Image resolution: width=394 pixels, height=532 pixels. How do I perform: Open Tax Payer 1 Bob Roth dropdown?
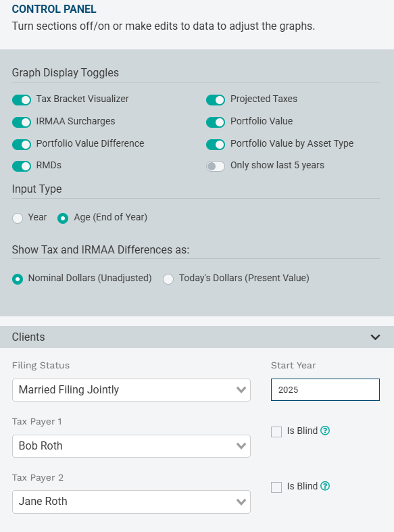click(x=131, y=446)
